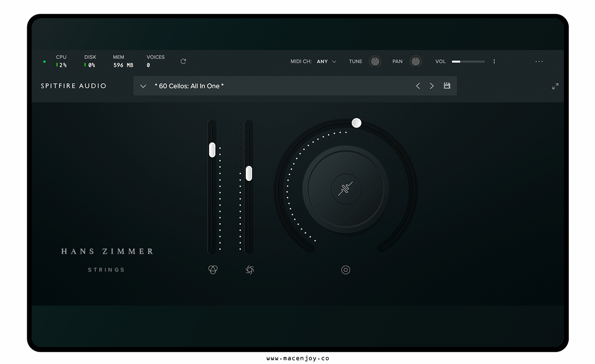Viewport: 595px width, 364px height.
Task: Click the center technique icon in big knob
Action: tap(346, 189)
